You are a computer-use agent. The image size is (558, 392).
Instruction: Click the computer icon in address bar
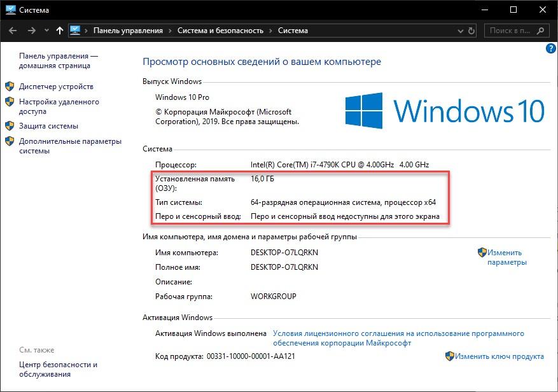pyautogui.click(x=75, y=31)
